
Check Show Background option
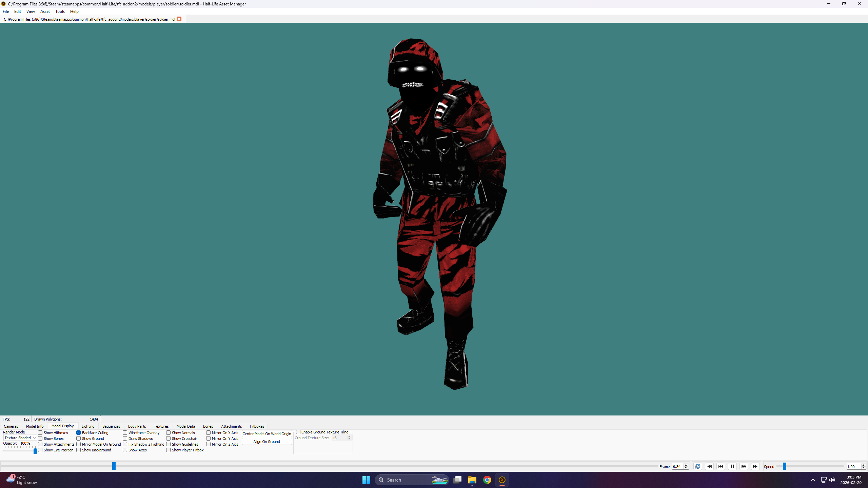click(79, 450)
